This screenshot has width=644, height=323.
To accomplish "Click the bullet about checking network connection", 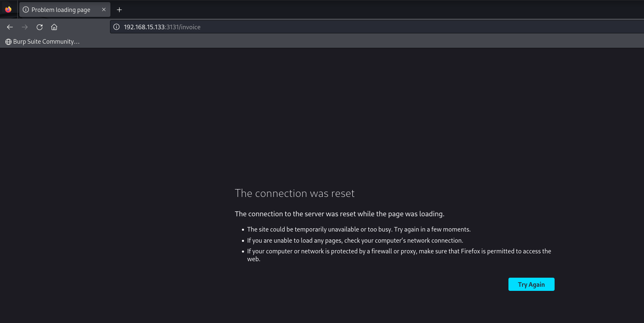I will click(x=355, y=241).
